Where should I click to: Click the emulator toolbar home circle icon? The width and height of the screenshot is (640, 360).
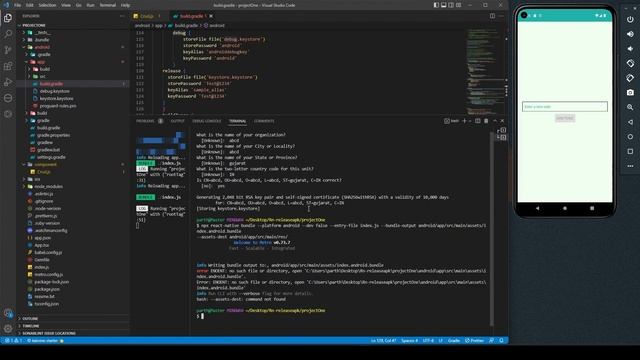click(630, 137)
